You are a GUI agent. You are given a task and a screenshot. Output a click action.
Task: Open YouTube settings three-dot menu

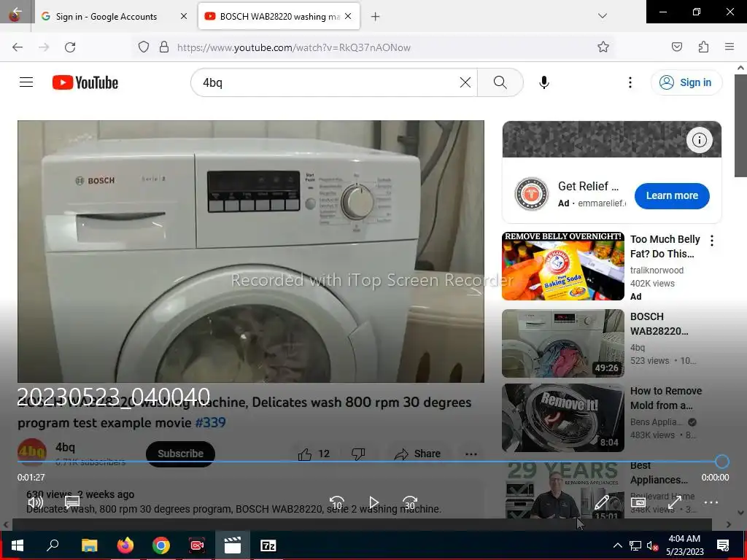coord(630,82)
